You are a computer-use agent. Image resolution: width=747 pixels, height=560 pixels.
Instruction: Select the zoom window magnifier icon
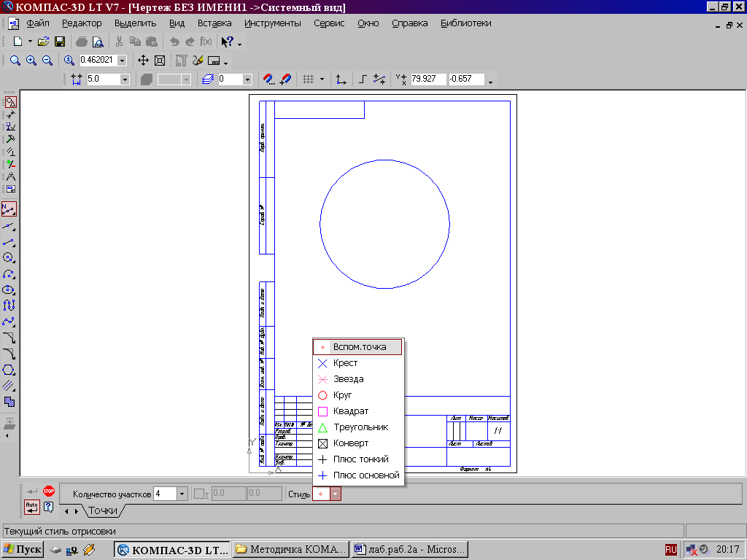point(15,61)
